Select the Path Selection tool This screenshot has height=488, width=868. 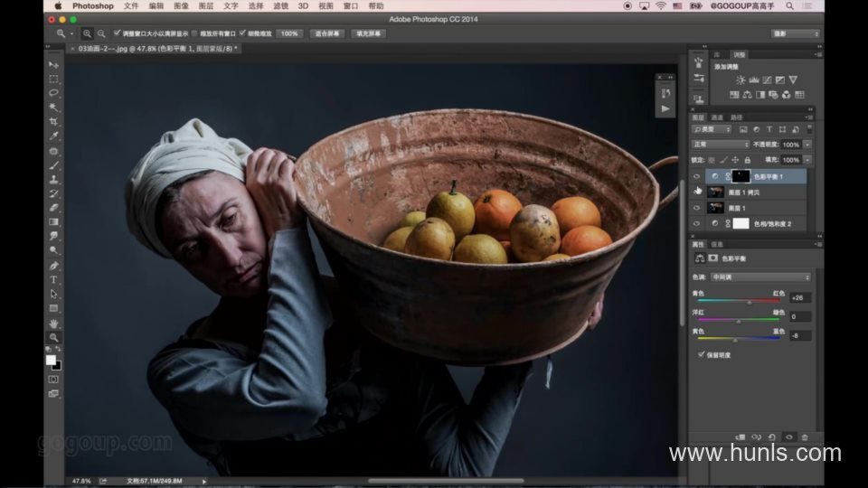(x=53, y=294)
